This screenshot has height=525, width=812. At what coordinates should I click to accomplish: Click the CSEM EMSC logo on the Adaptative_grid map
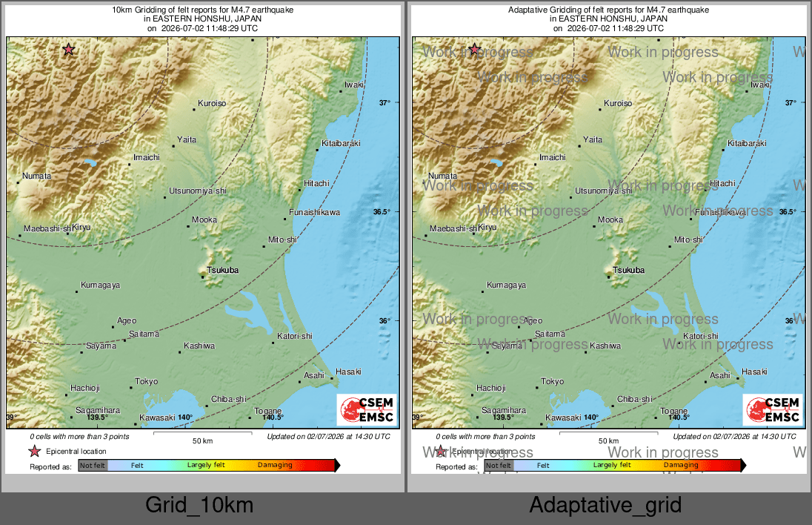click(773, 410)
